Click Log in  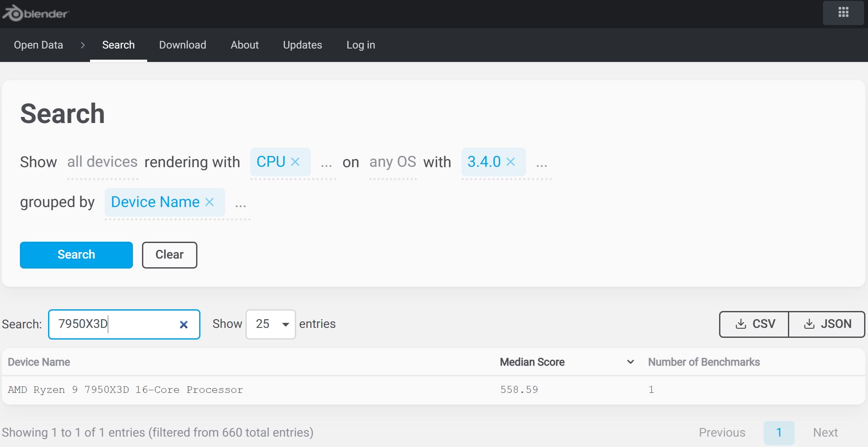pyautogui.click(x=361, y=45)
